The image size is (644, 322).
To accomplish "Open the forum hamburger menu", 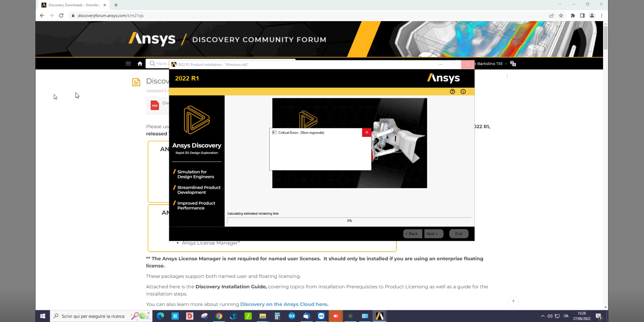I will click(x=128, y=63).
